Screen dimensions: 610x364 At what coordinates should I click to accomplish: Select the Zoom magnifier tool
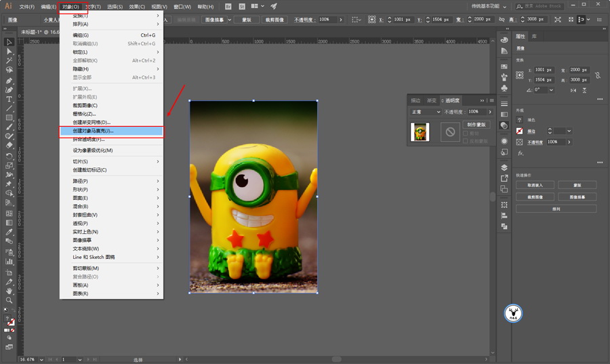(x=9, y=300)
